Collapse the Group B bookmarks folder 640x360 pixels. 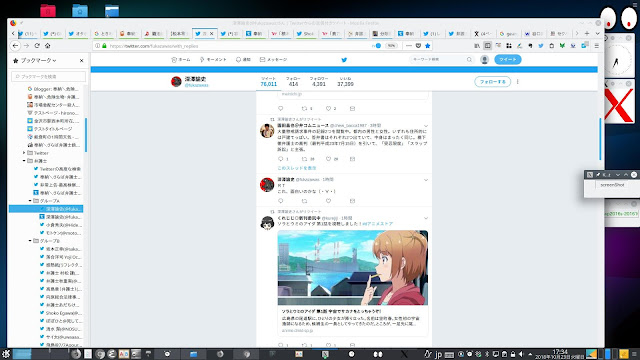(30, 241)
